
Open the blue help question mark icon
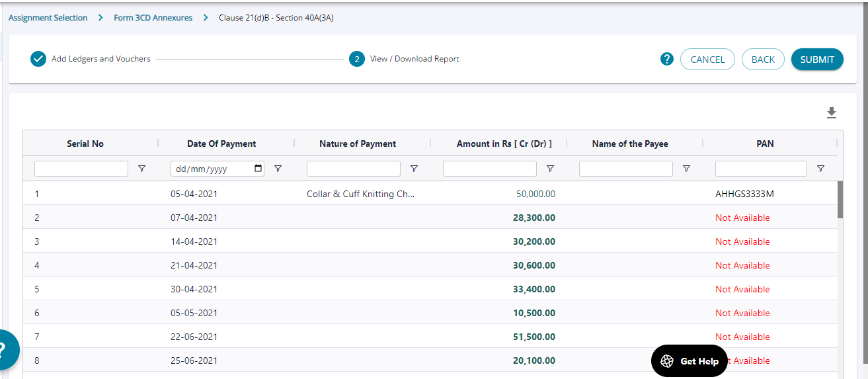coord(666,59)
